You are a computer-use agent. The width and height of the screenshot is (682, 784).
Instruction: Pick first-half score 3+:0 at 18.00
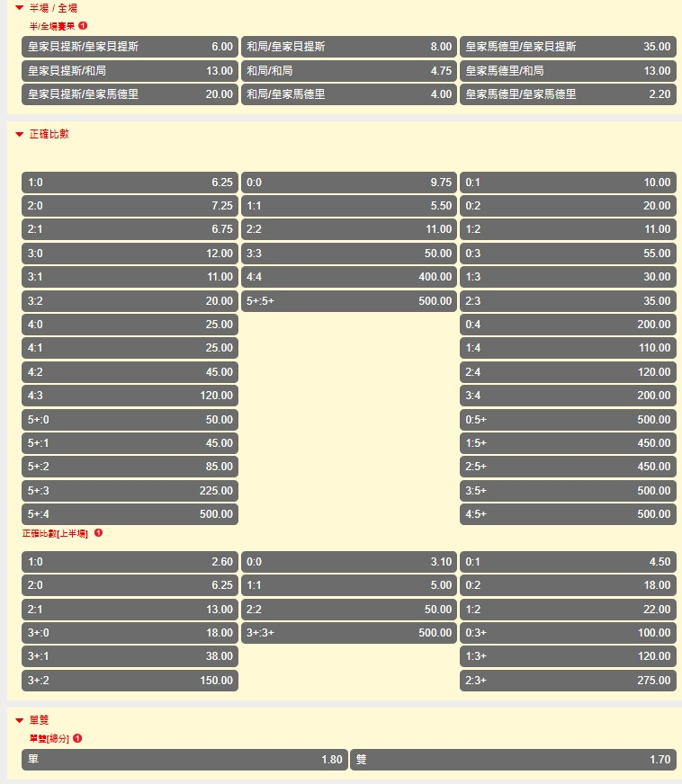click(x=130, y=632)
